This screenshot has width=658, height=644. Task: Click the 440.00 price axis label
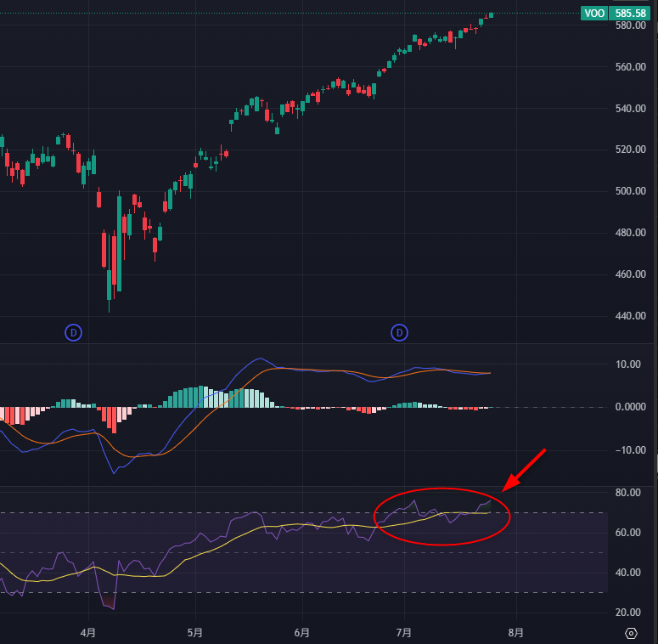pyautogui.click(x=630, y=316)
